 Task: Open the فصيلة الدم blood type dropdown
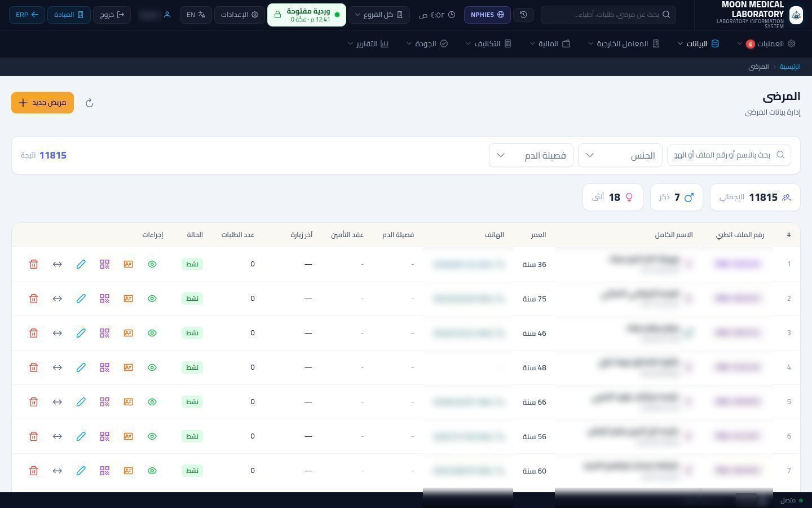coord(531,155)
